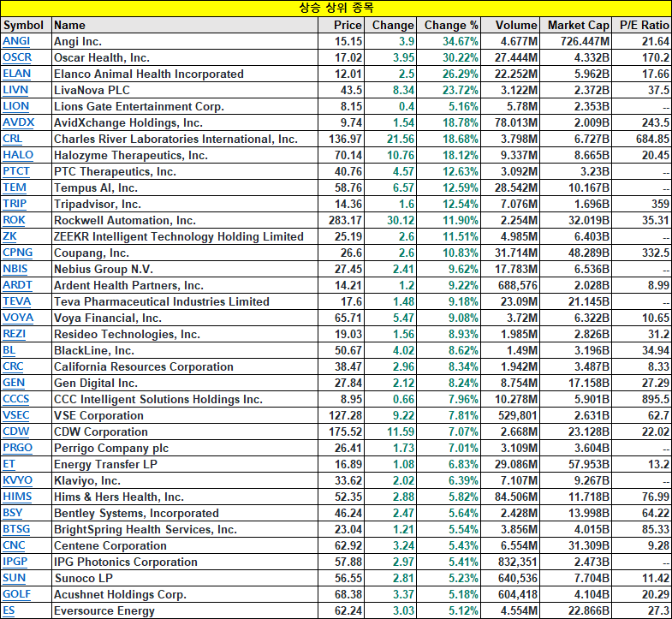Open the HIMS ticker link

pyautogui.click(x=17, y=497)
